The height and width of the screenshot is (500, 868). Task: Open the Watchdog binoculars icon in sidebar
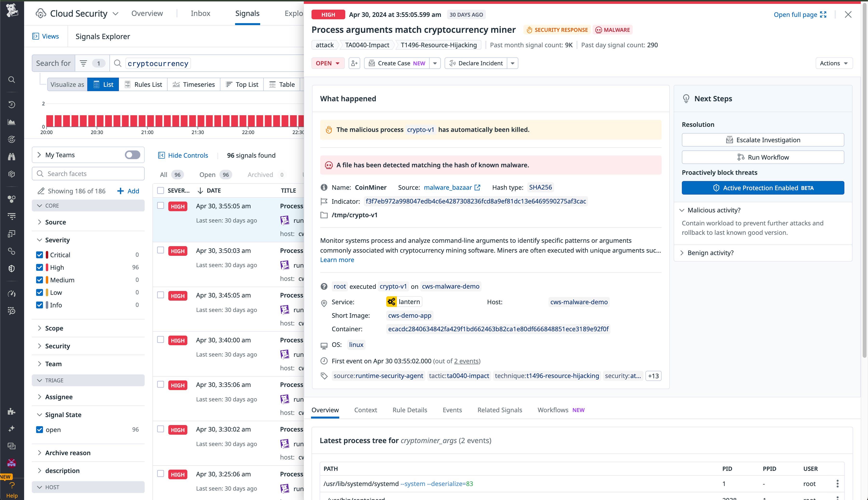tap(12, 157)
